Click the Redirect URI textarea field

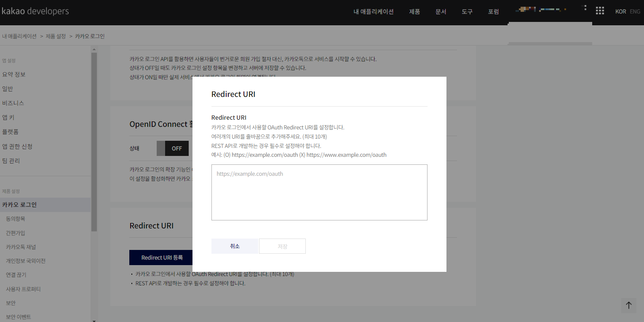point(319,192)
